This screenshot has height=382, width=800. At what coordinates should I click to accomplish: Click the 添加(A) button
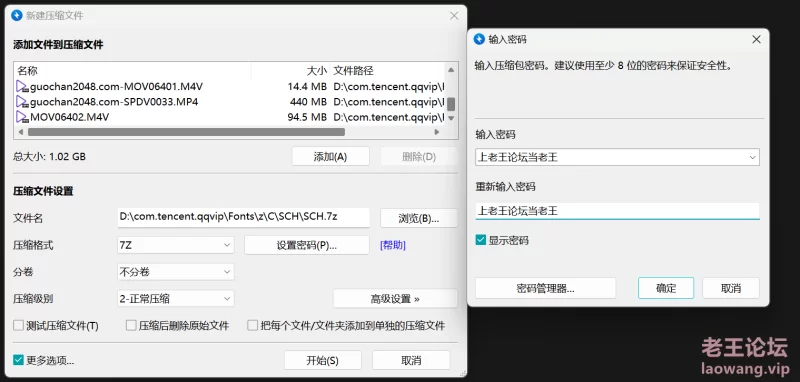(x=331, y=157)
